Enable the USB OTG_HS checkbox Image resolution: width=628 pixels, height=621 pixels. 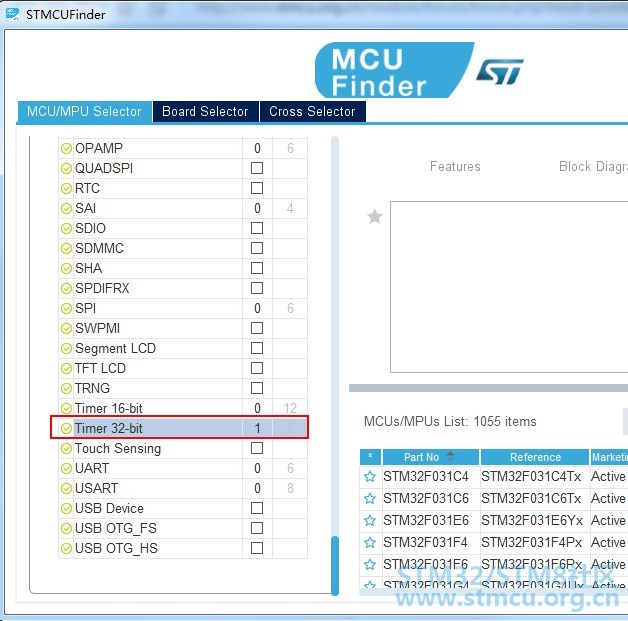[257, 548]
